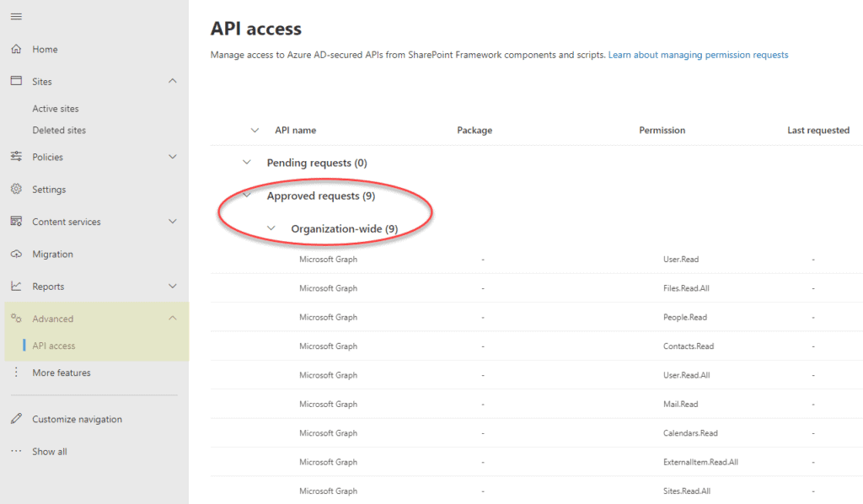
Task: Collapse the Organization-wide group
Action: pyautogui.click(x=271, y=228)
